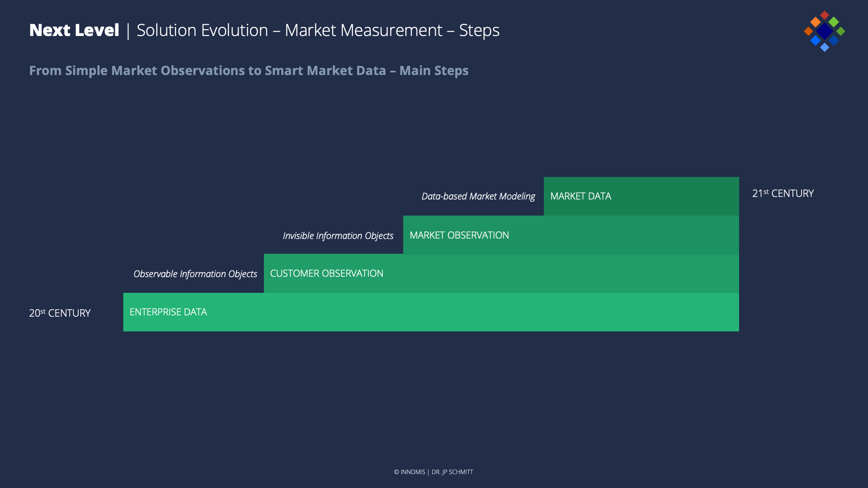Click the 21st CENTURY label
The image size is (868, 488).
[783, 193]
